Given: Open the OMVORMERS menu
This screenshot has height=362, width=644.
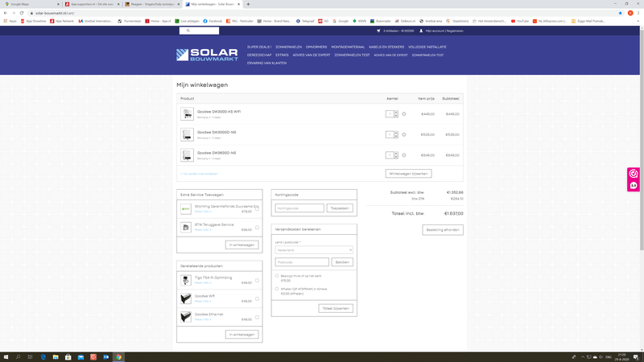Looking at the screenshot, I should 316,47.
